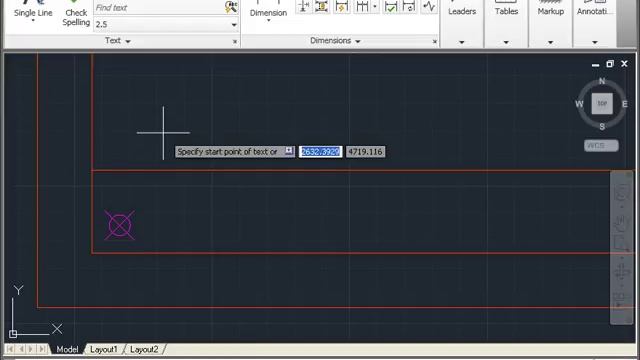
Task: Click the purple circle-cross symbol in drawing
Action: pyautogui.click(x=120, y=225)
